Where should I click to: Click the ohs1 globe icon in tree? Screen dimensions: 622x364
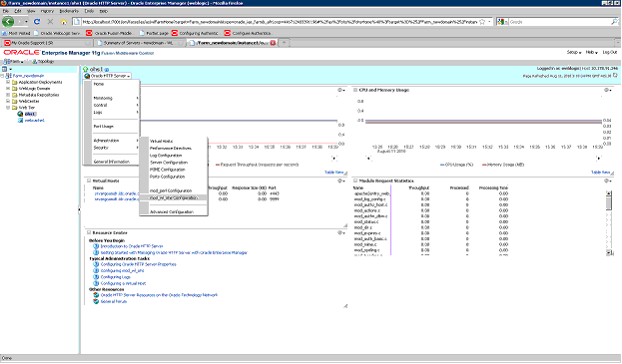tap(20, 114)
